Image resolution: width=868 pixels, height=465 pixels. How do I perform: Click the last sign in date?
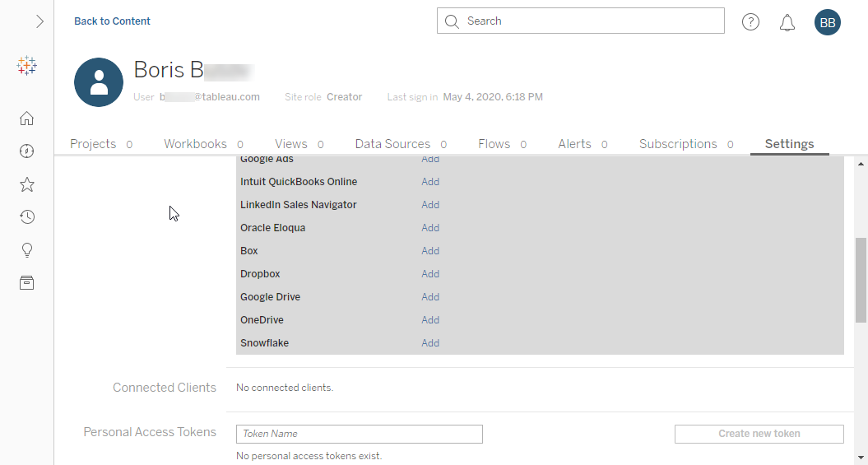point(493,97)
